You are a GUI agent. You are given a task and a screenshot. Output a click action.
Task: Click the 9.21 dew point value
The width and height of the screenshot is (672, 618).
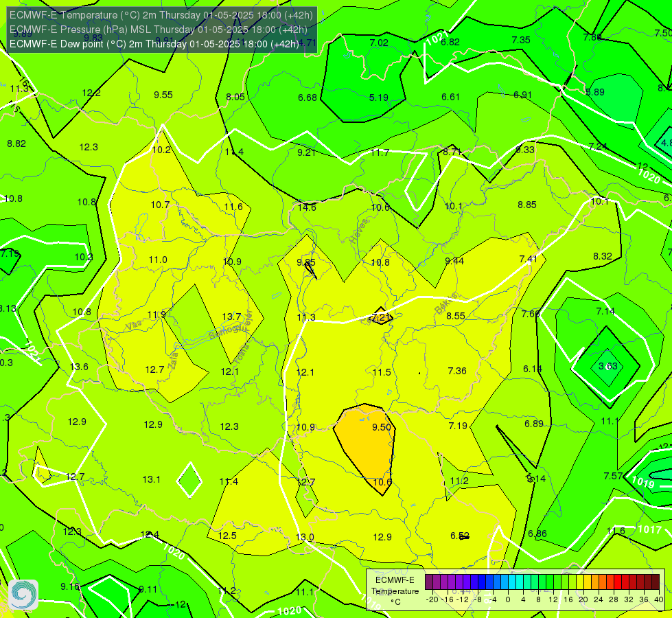tap(306, 152)
